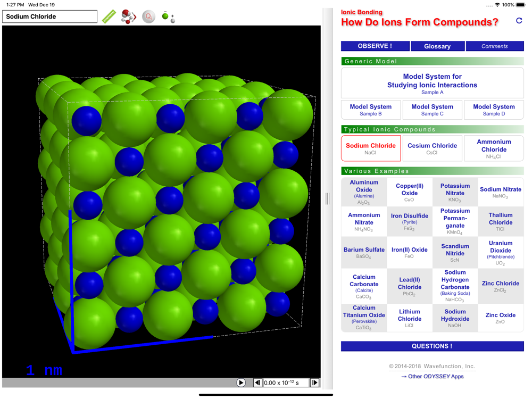Viewport: 532px width, 399px height.
Task: Open the Copper(II) Oxide example
Action: pos(410,192)
